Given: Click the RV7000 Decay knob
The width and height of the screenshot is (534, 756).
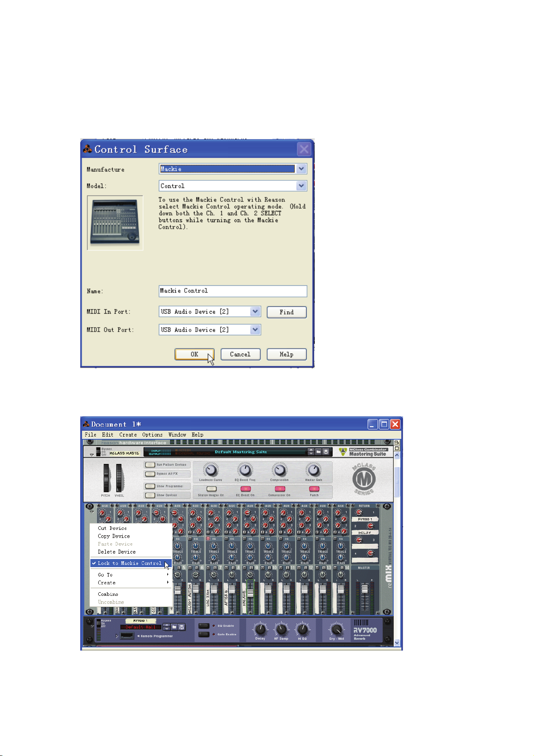Looking at the screenshot, I should 260,629.
